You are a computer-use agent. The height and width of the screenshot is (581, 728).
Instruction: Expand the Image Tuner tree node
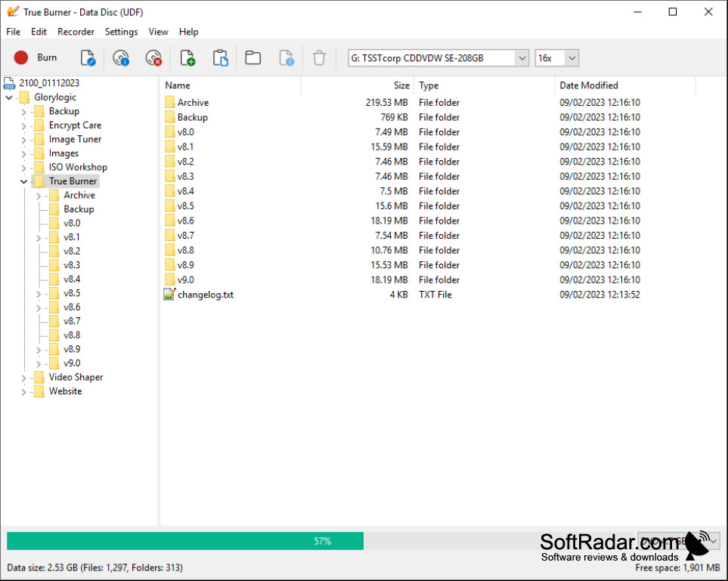(23, 140)
